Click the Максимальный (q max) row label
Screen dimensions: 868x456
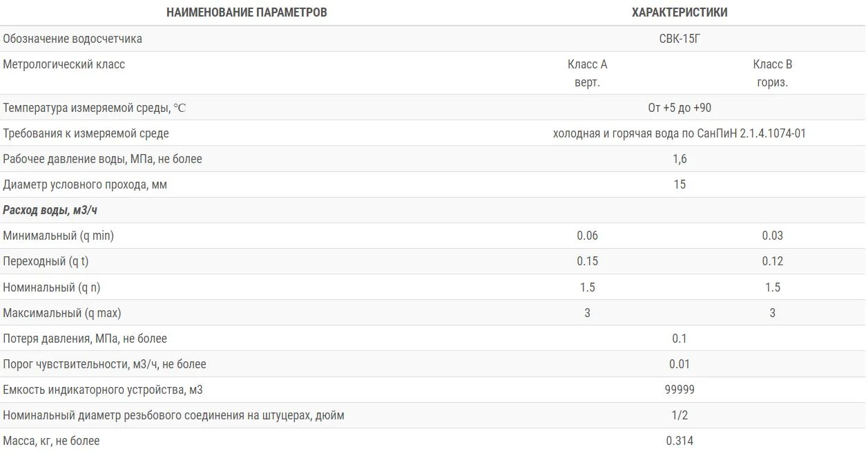[62, 313]
